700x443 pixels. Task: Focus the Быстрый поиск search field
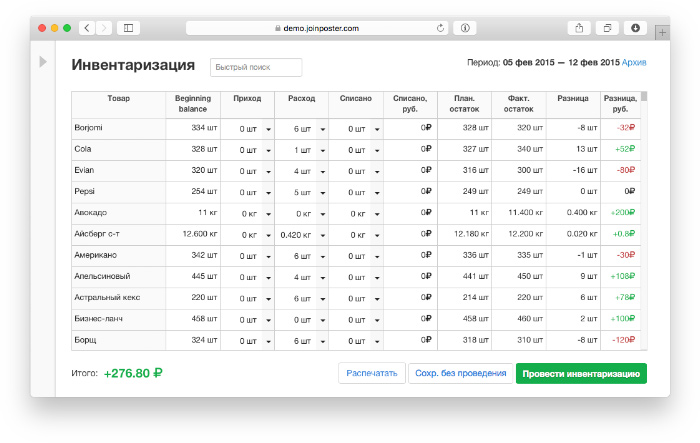(x=255, y=67)
